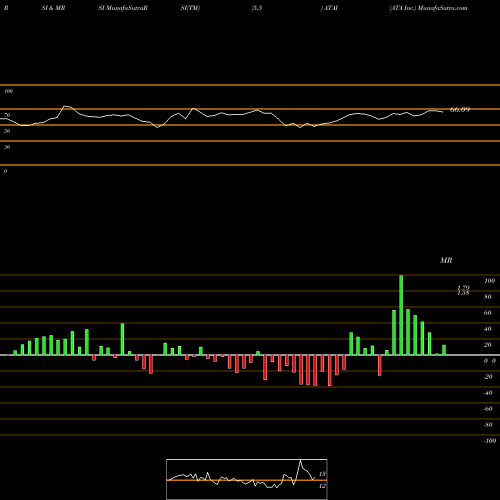This screenshot has width=500, height=500.
Task: Click the 'SI(TM)' header label
Action: 190,8
